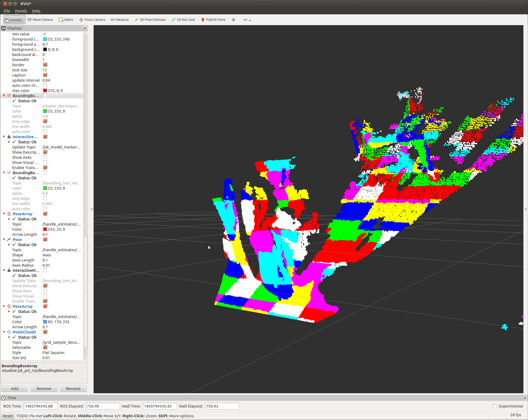
Task: Select the Move Camera tool
Action: tap(40, 20)
